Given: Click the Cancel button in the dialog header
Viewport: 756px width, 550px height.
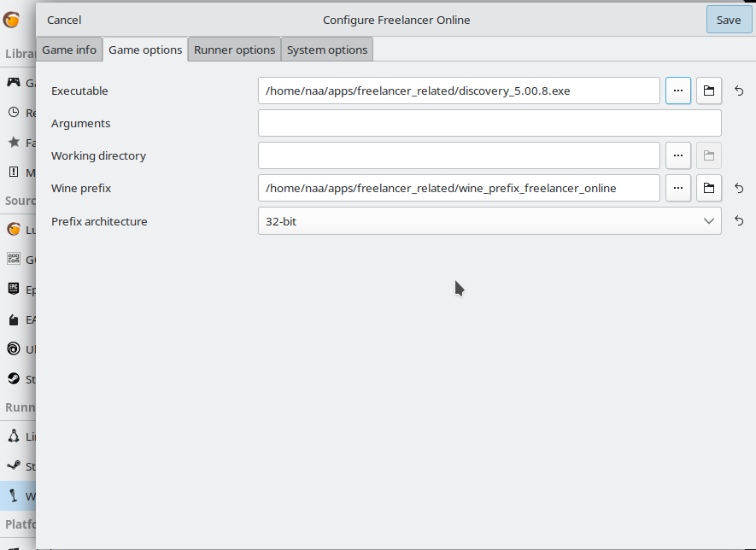Looking at the screenshot, I should (x=64, y=20).
